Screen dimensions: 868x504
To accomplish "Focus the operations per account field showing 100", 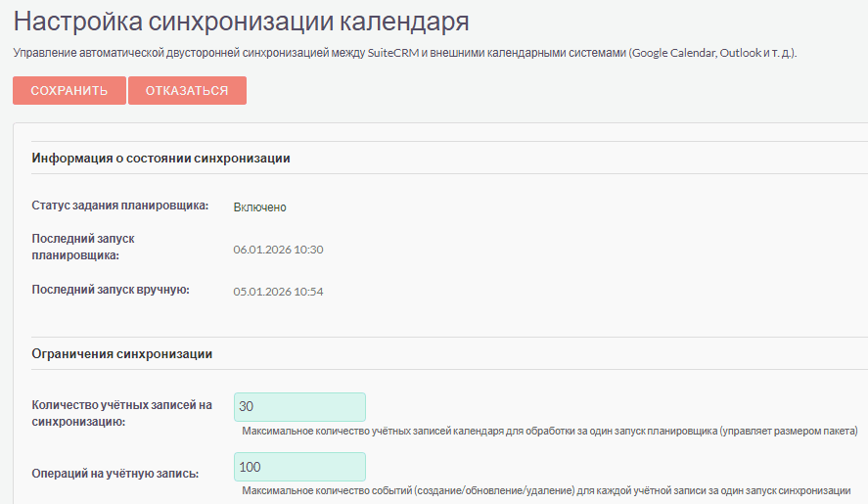I will (x=299, y=467).
